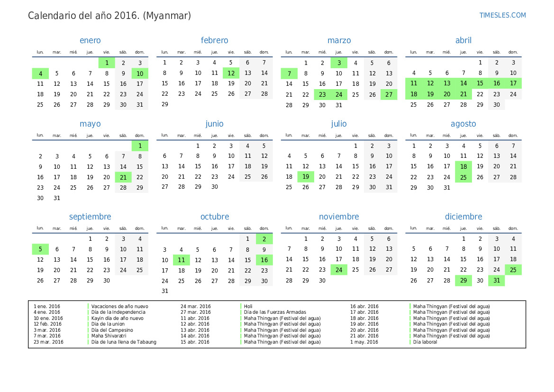The width and height of the screenshot is (554, 392).
Task: Open the TIMESLES.COM link
Action: click(502, 15)
